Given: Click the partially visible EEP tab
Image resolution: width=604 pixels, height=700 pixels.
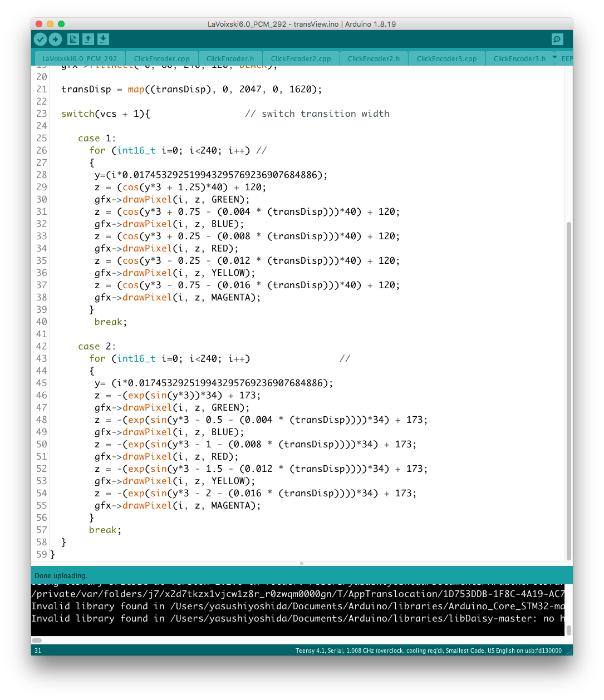Looking at the screenshot, I should [x=567, y=58].
